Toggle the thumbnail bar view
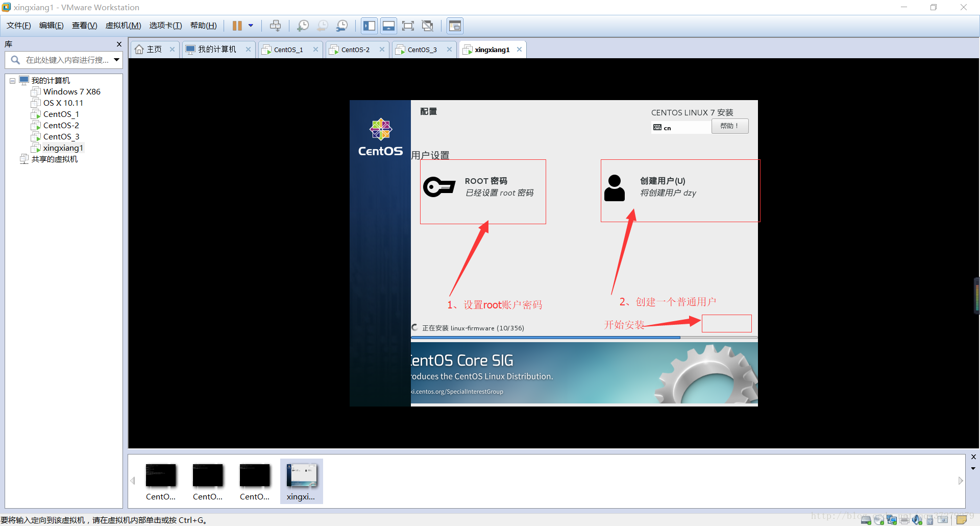980x526 pixels. tap(389, 26)
